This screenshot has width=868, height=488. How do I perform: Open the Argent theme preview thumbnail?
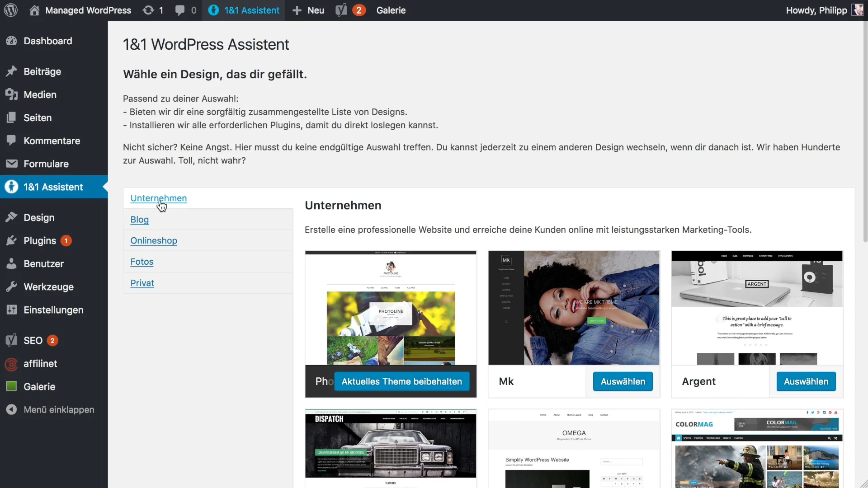click(x=757, y=308)
